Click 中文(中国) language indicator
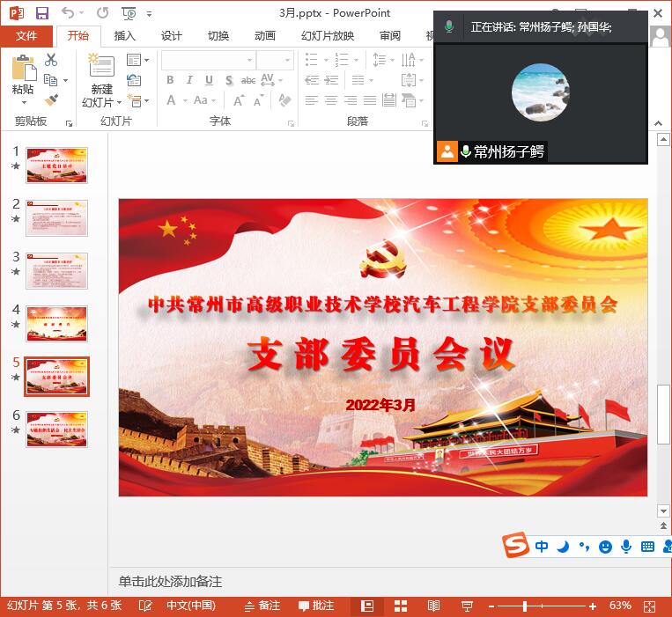 (x=191, y=606)
